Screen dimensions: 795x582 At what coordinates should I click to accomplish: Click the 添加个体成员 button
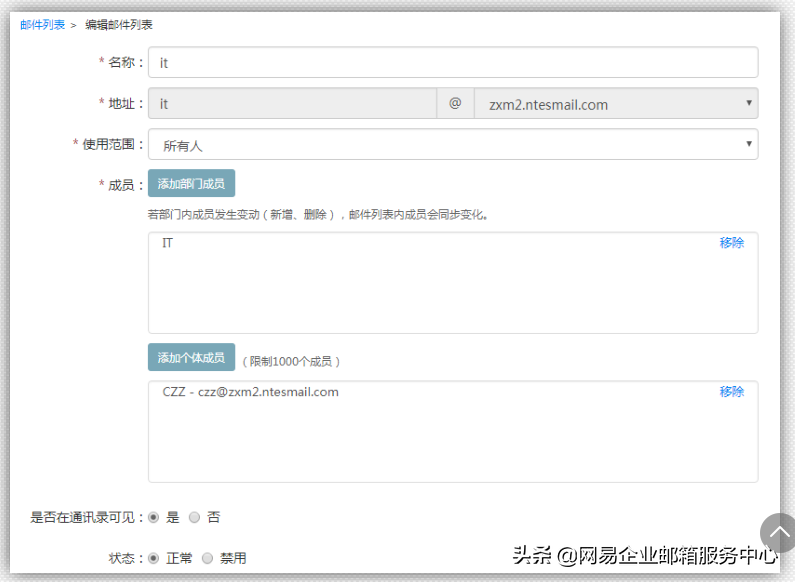[x=191, y=357]
